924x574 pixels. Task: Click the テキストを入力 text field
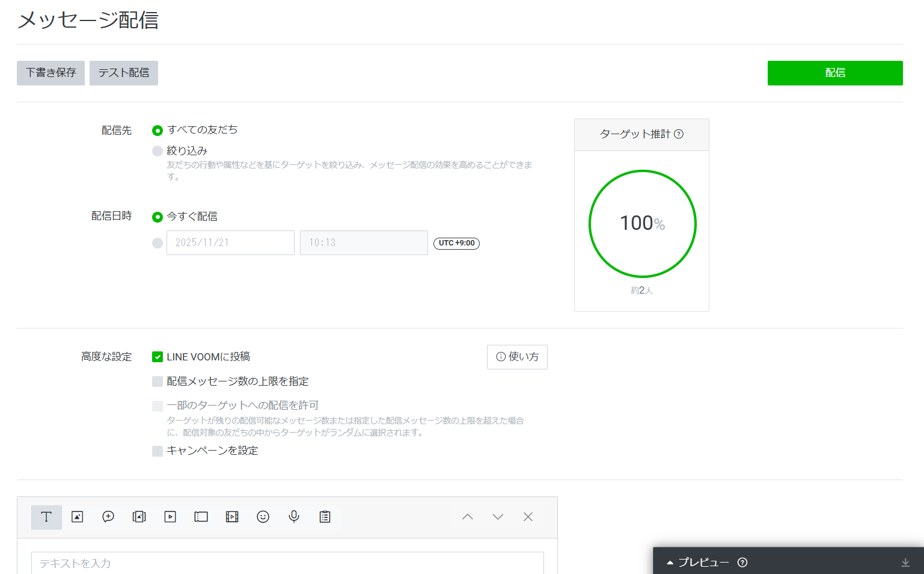click(x=287, y=563)
